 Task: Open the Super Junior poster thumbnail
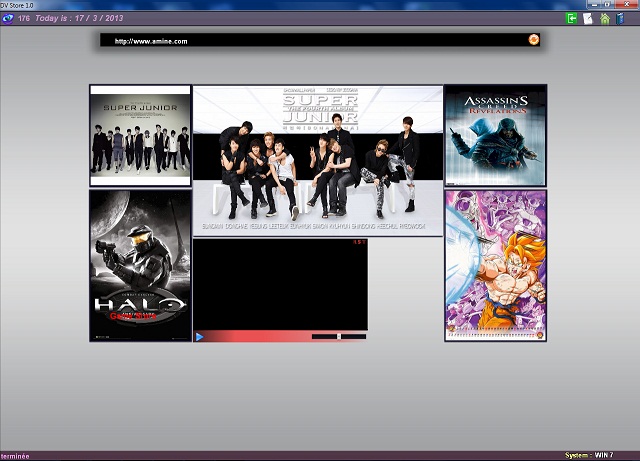[x=140, y=136]
